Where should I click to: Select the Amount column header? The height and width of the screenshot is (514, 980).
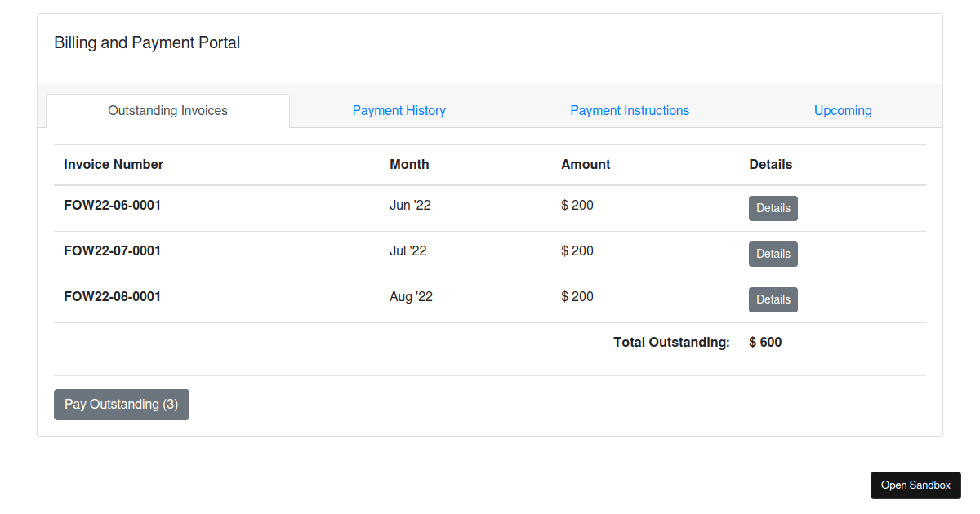click(586, 164)
